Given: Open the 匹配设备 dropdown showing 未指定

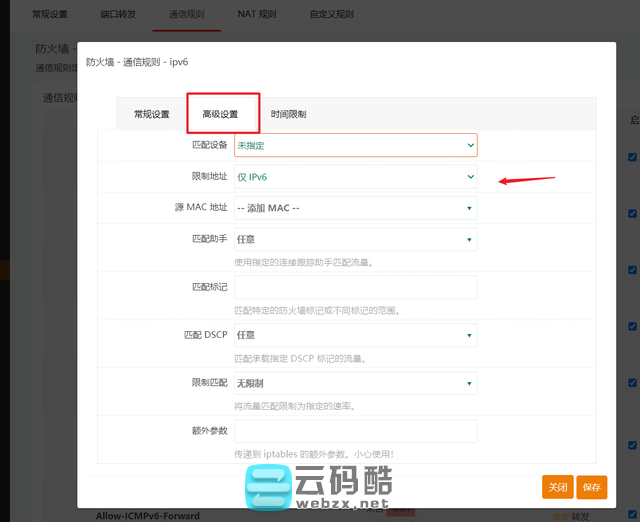Looking at the screenshot, I should [x=355, y=145].
